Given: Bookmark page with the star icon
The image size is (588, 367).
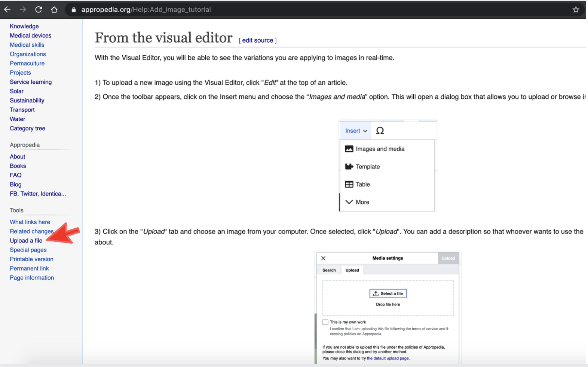Looking at the screenshot, I should coord(576,10).
